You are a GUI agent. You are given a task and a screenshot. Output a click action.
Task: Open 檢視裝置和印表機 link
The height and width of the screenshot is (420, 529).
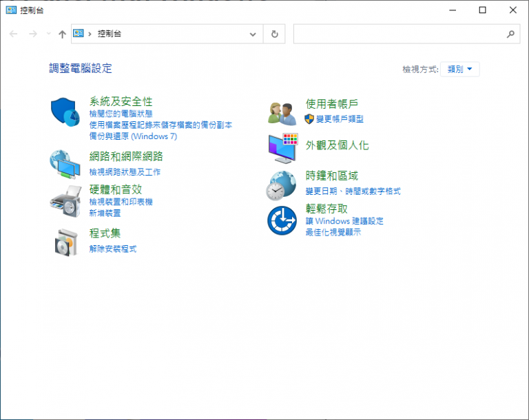(x=121, y=202)
